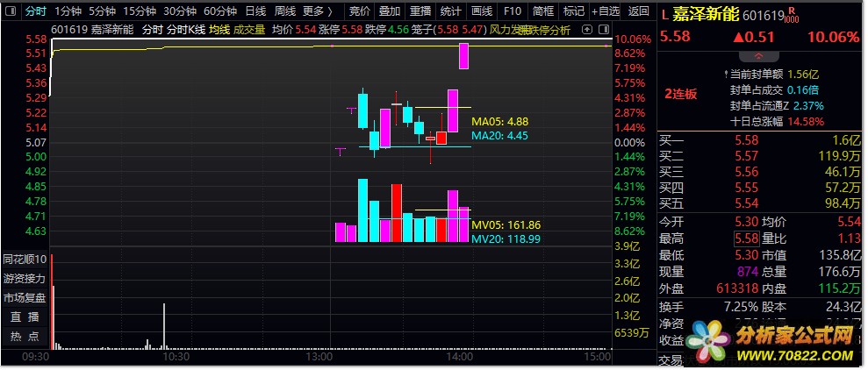Open the 市场复盘 side tab

pyautogui.click(x=25, y=297)
